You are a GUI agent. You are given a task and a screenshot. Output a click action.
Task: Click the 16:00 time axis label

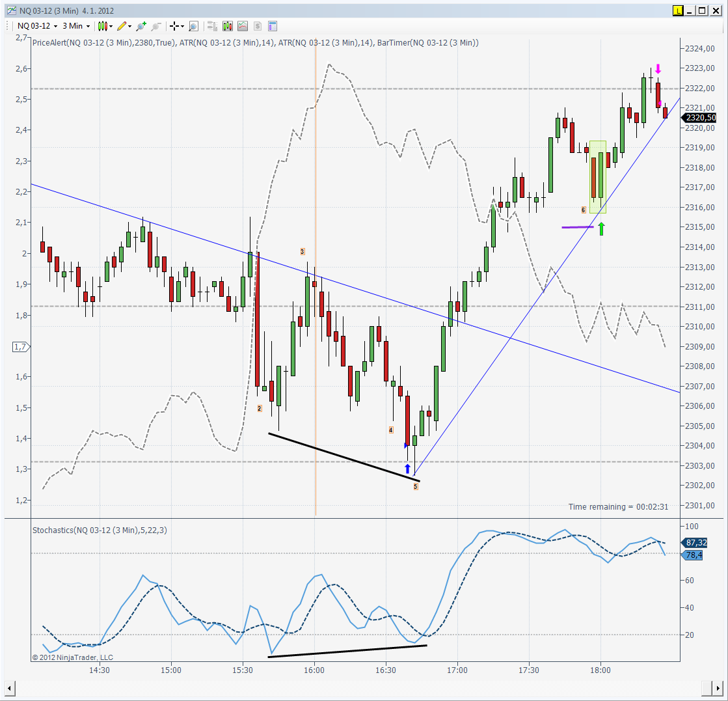point(314,670)
